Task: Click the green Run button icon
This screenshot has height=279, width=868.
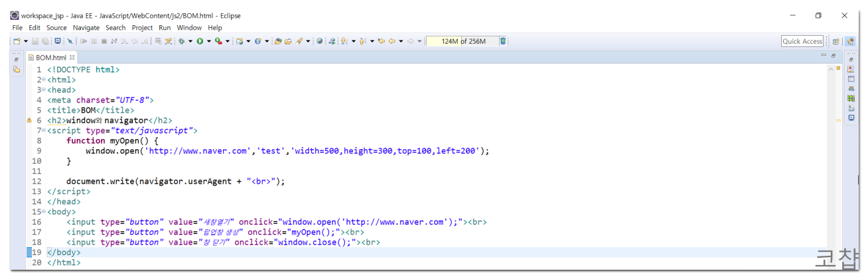Action: pyautogui.click(x=199, y=41)
